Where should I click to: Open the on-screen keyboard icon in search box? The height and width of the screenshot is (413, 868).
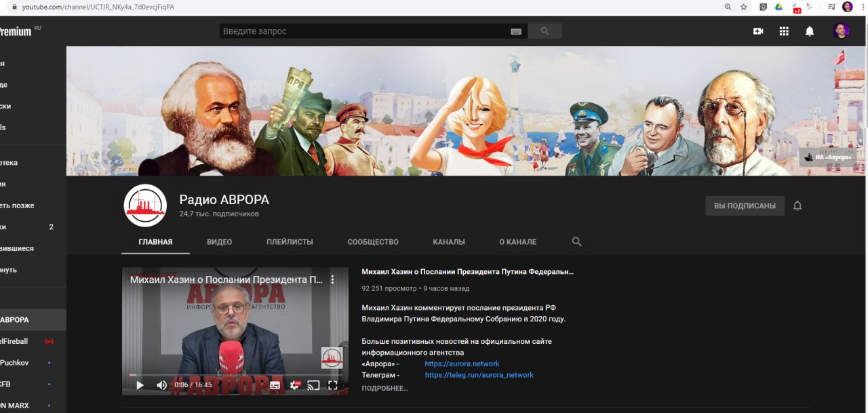516,31
